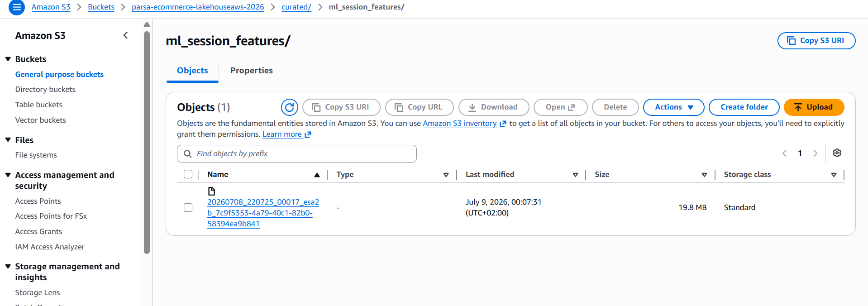Open parsa-ecommerce-lakehouseaws-2026 breadcrumb
This screenshot has height=306, width=868.
pyautogui.click(x=198, y=7)
